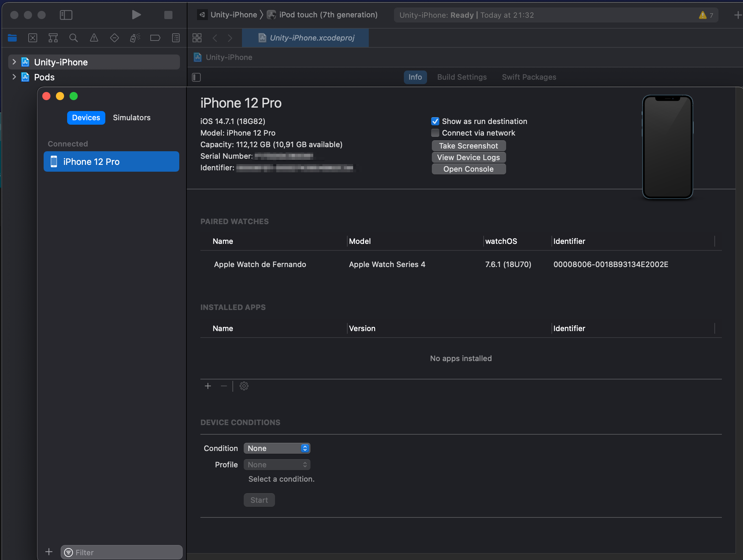This screenshot has width=743, height=560.
Task: Switch to the Build Settings tab
Action: click(461, 77)
